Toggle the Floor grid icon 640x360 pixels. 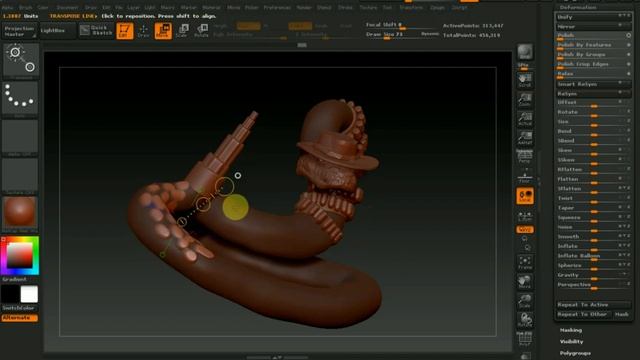pos(525,176)
